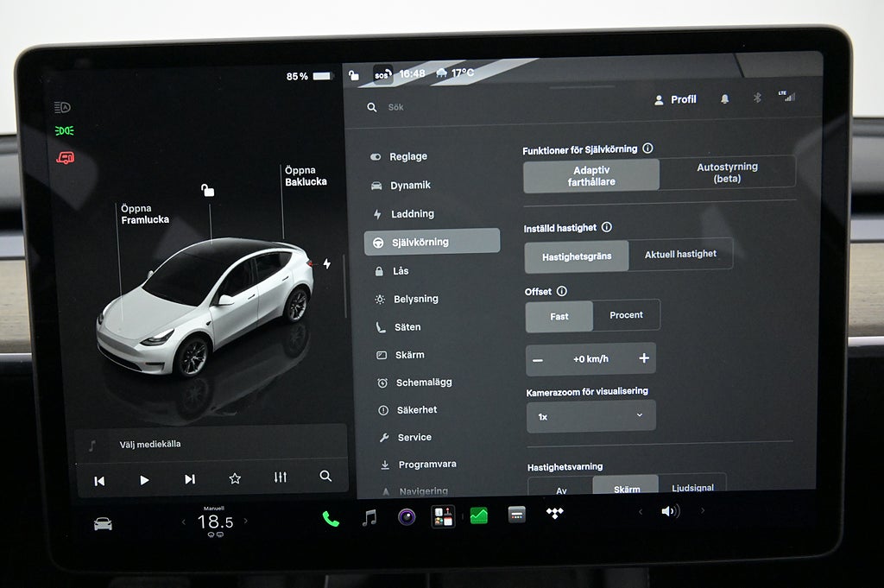Open the dashcam camera app
The image size is (884, 588).
407,516
